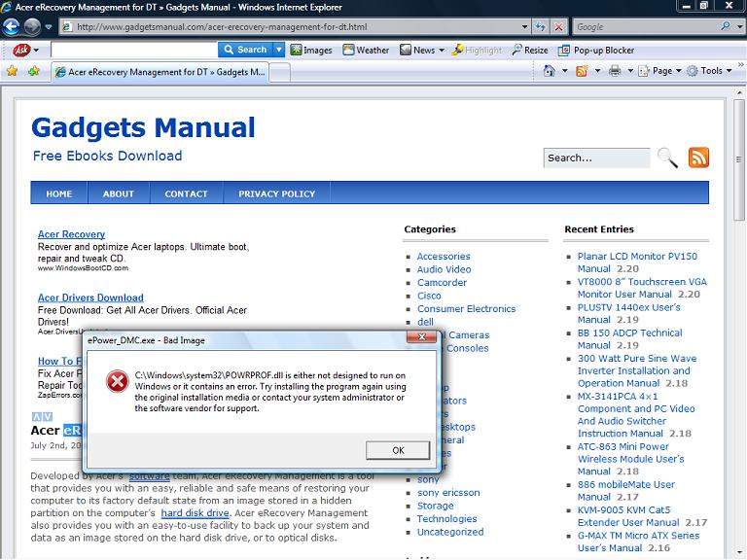Open the recent pages dropdown next to Forward
This screenshot has width=747, height=560.
49,27
